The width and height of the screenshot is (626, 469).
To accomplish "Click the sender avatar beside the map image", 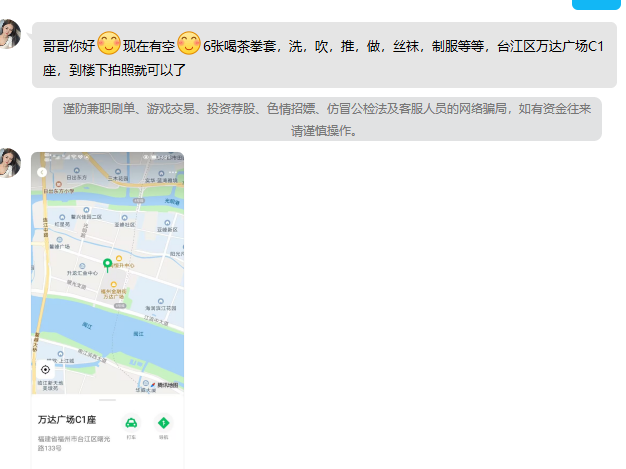I will coord(10,163).
